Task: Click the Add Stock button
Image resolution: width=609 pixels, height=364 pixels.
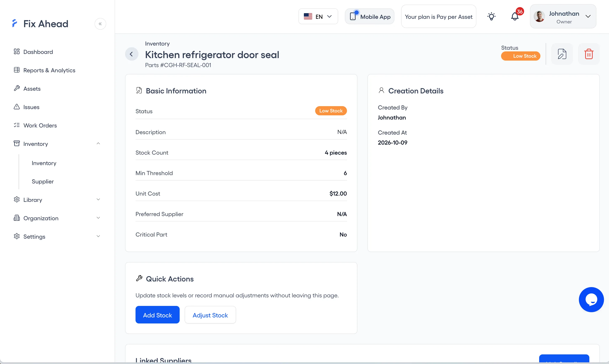Action: (x=157, y=315)
